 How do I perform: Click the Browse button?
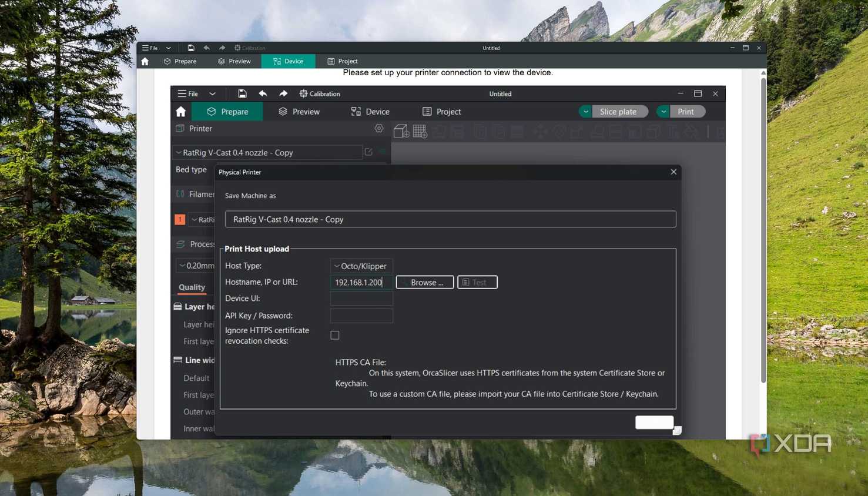pyautogui.click(x=425, y=282)
